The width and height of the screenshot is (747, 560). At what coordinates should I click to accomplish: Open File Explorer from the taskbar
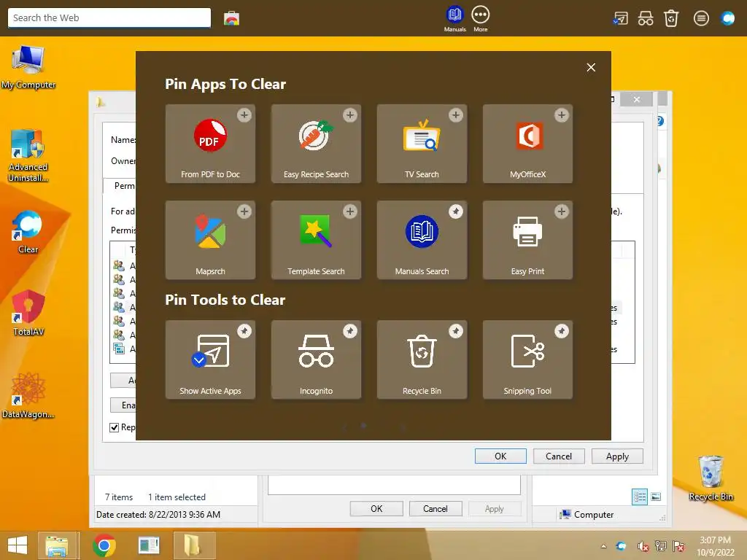click(x=57, y=545)
